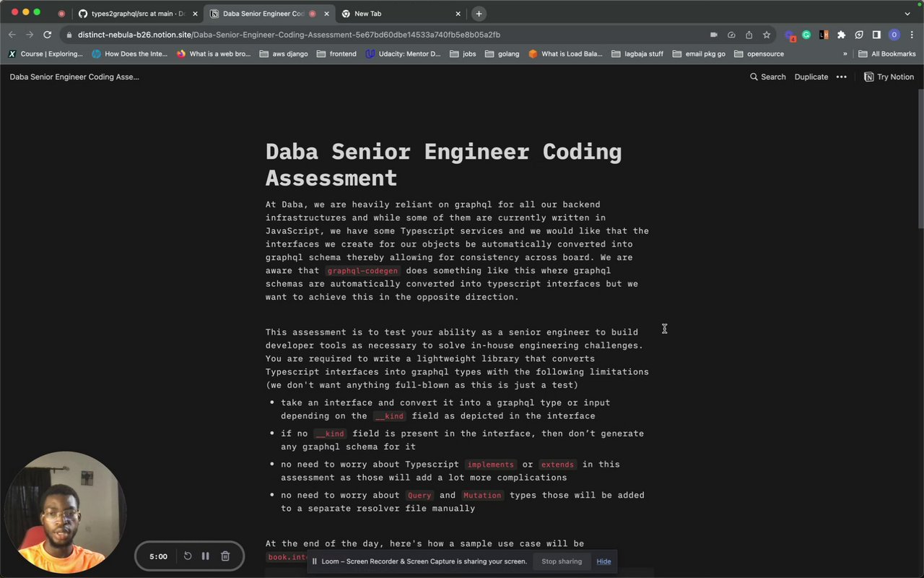Switch to the New Tab tab
Image resolution: width=924 pixels, height=578 pixels.
399,14
